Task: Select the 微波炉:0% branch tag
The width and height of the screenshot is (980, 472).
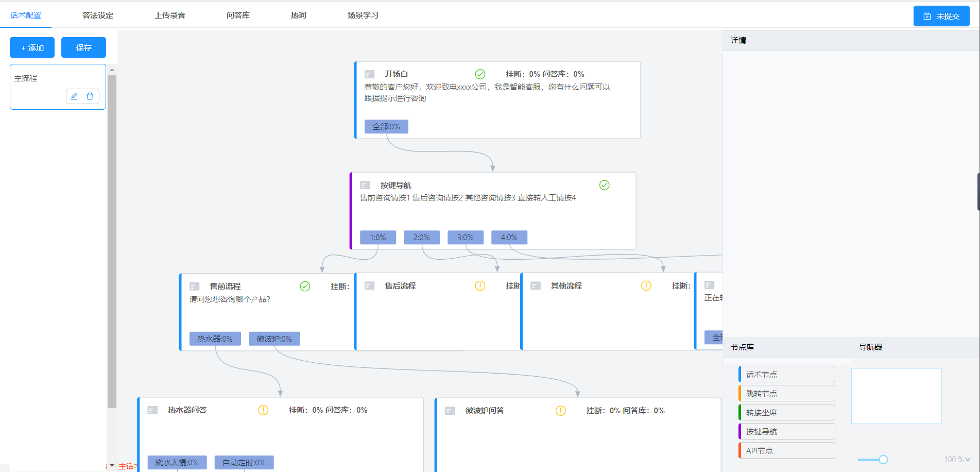Action: [274, 339]
